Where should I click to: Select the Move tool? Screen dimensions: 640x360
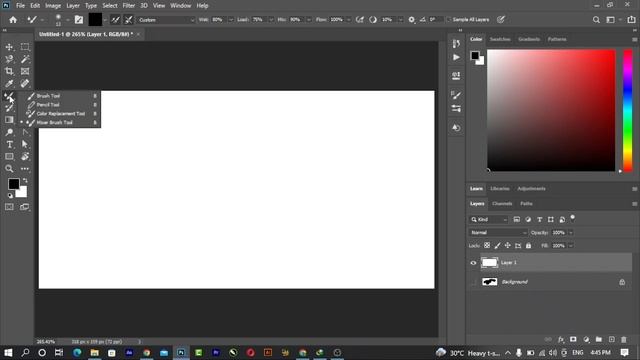coord(9,47)
